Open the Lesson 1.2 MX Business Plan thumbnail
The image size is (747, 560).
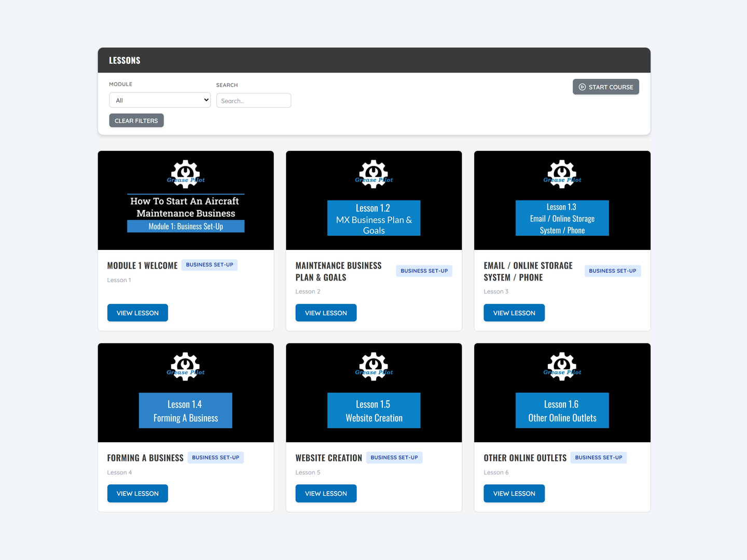pos(374,200)
